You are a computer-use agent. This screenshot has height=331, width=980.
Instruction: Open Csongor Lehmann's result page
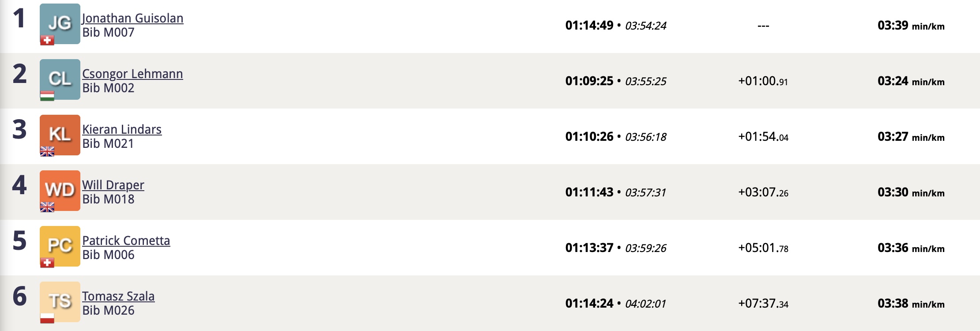132,74
